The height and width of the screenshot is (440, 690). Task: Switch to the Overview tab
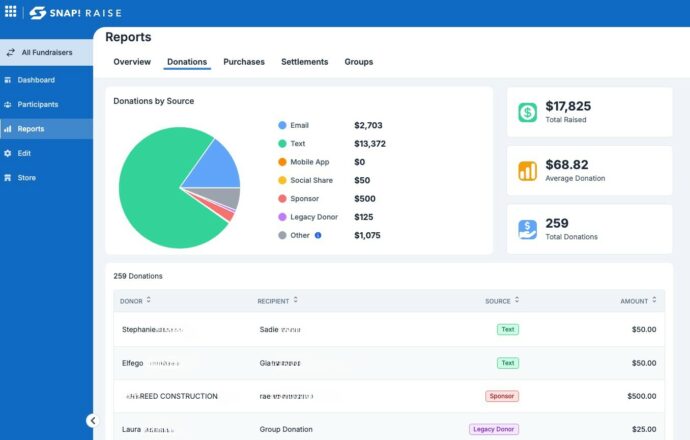coord(132,62)
